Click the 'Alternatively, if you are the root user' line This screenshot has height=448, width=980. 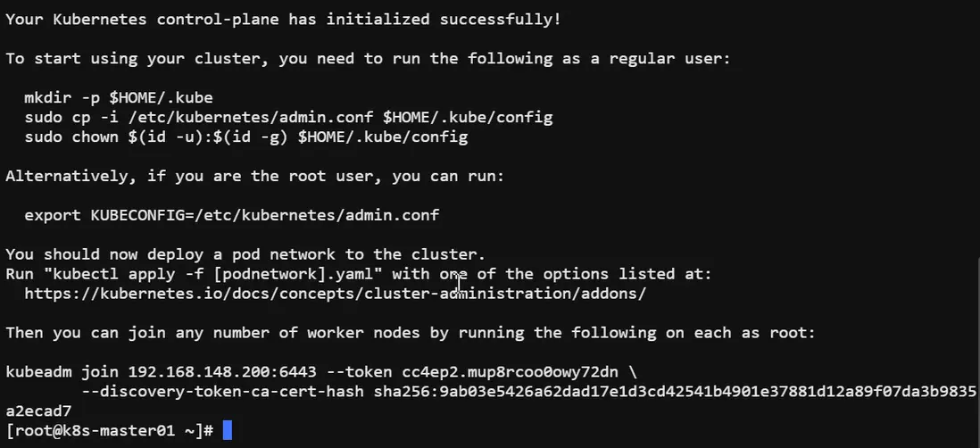tap(254, 176)
